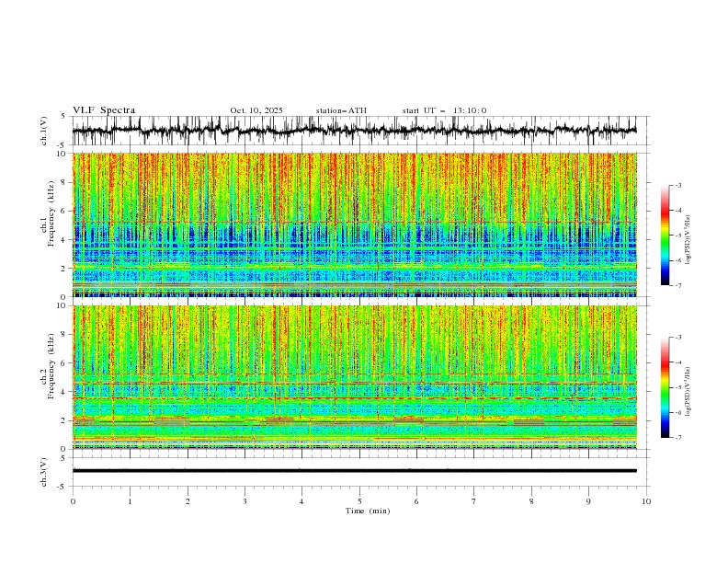Click the "station=ATH" header text
The width and height of the screenshot is (728, 563).
point(341,110)
